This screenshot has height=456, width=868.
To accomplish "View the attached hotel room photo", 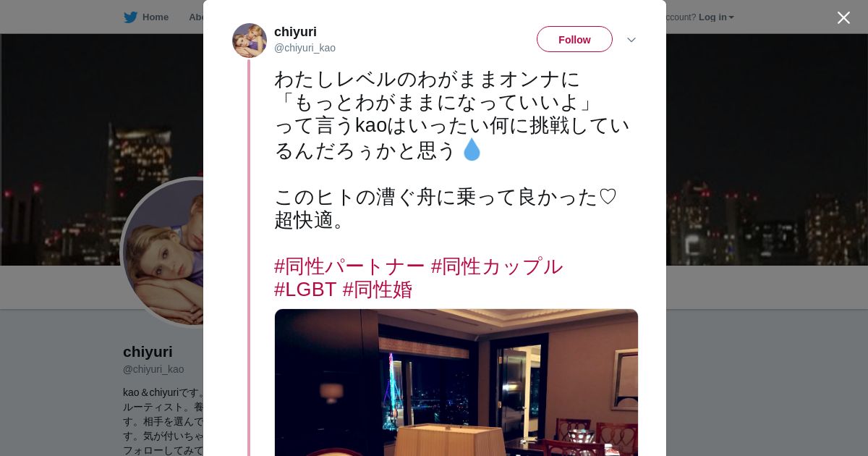I will coord(456,382).
